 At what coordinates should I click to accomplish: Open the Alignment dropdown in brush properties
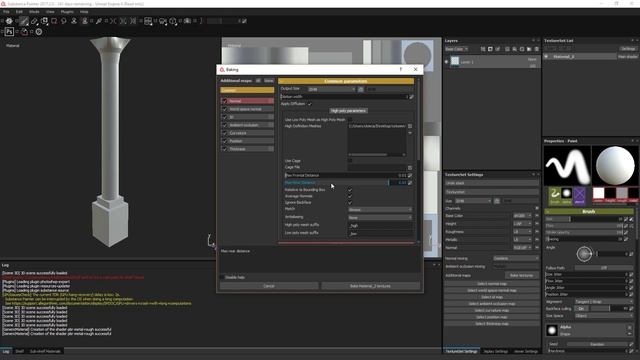(x=604, y=302)
